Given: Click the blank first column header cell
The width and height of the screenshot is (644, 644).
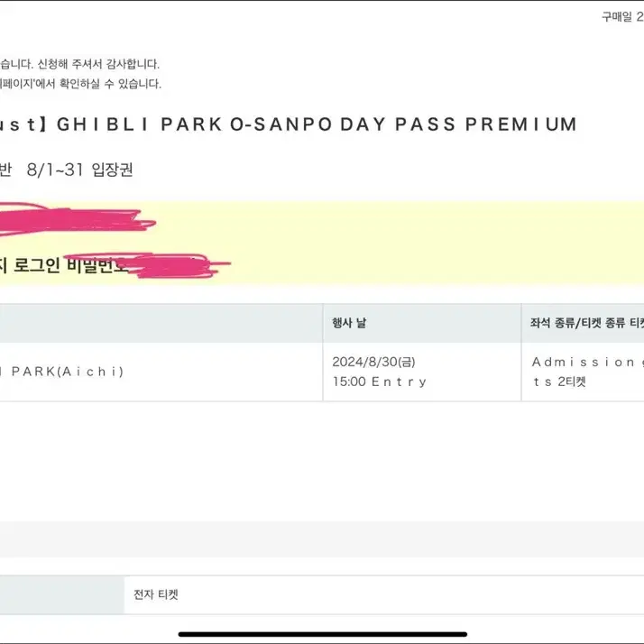Looking at the screenshot, I should click(x=161, y=323).
